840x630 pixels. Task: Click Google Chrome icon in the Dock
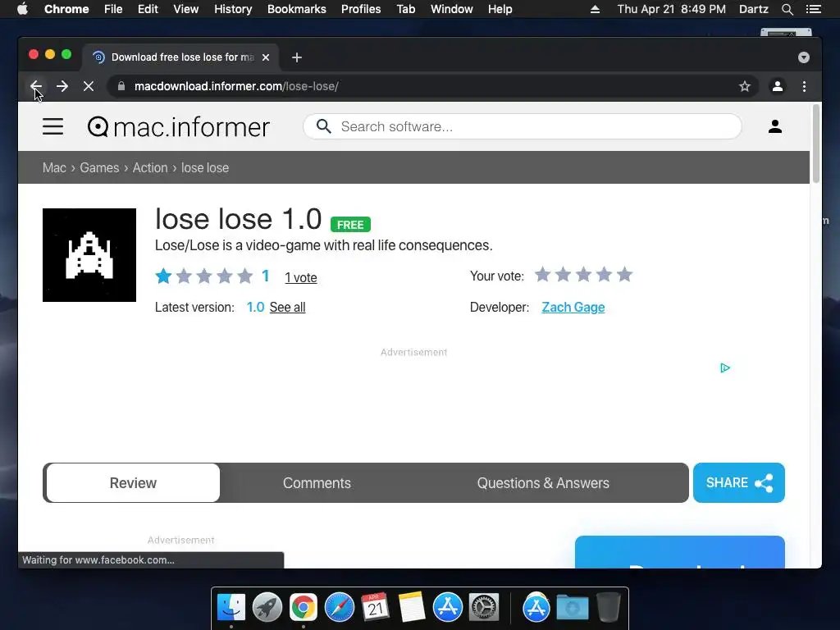point(304,608)
